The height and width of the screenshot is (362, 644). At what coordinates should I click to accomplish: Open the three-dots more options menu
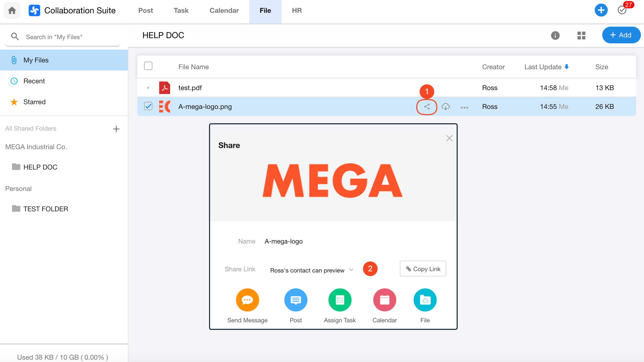click(464, 107)
